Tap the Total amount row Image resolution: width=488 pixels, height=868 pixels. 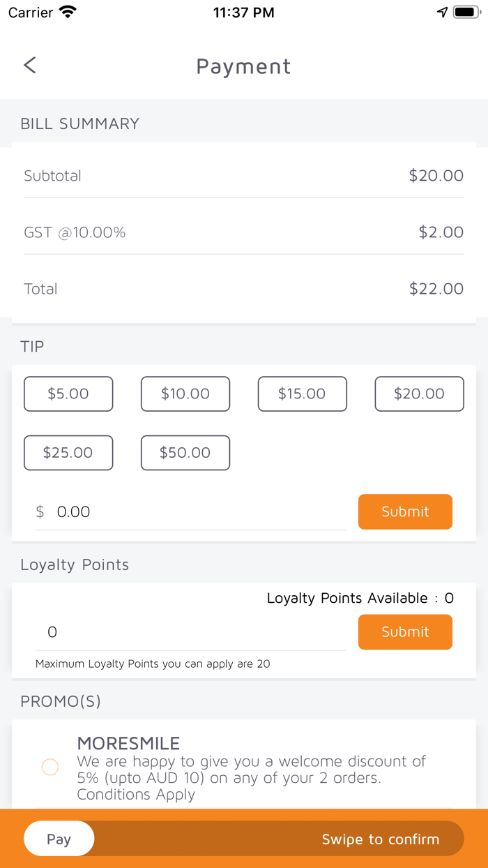click(244, 289)
